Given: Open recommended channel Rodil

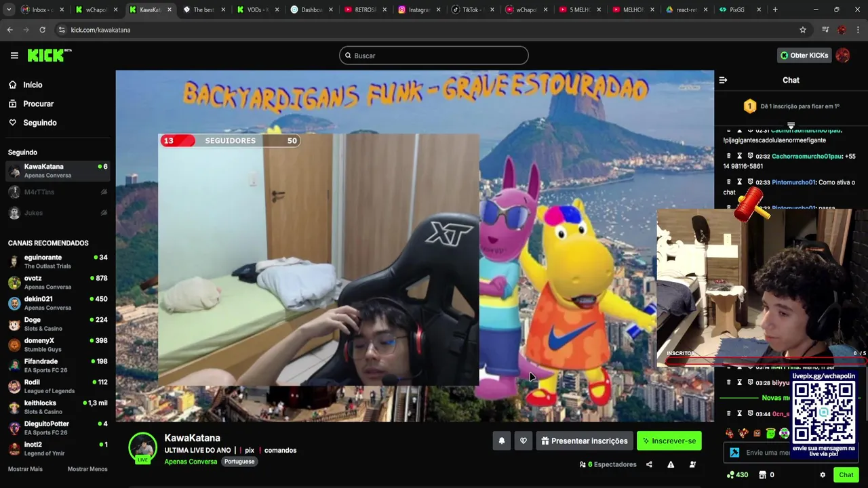Looking at the screenshot, I should 58,386.
